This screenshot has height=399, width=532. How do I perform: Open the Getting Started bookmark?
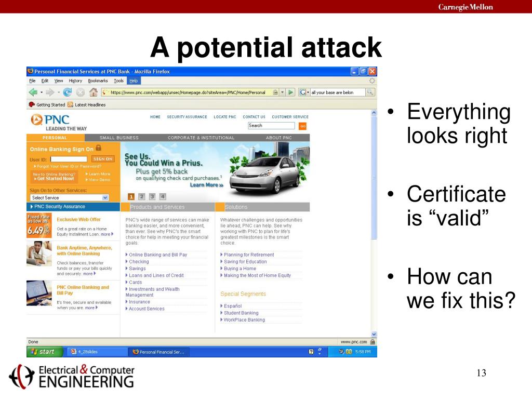pos(47,105)
